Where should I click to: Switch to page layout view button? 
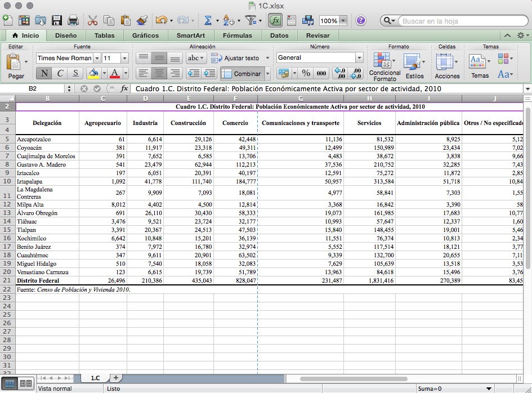click(26, 383)
